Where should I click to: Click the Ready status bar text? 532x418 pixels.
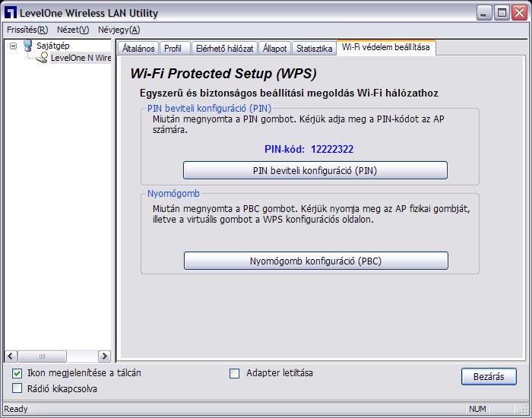[x=16, y=409]
